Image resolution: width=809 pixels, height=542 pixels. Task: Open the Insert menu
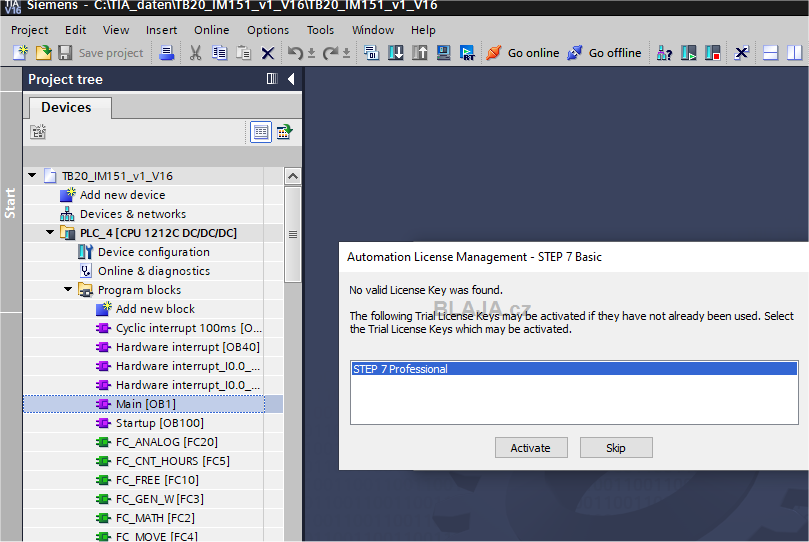(x=161, y=30)
